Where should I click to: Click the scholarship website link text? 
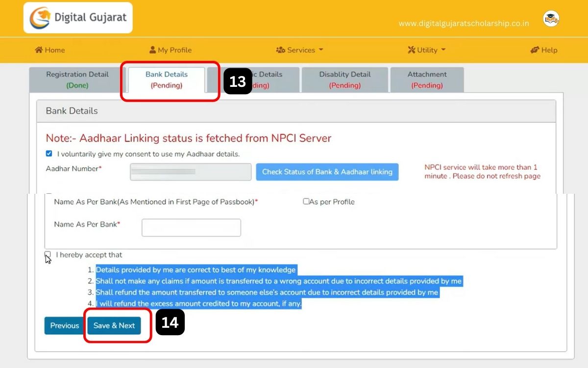[x=465, y=23]
